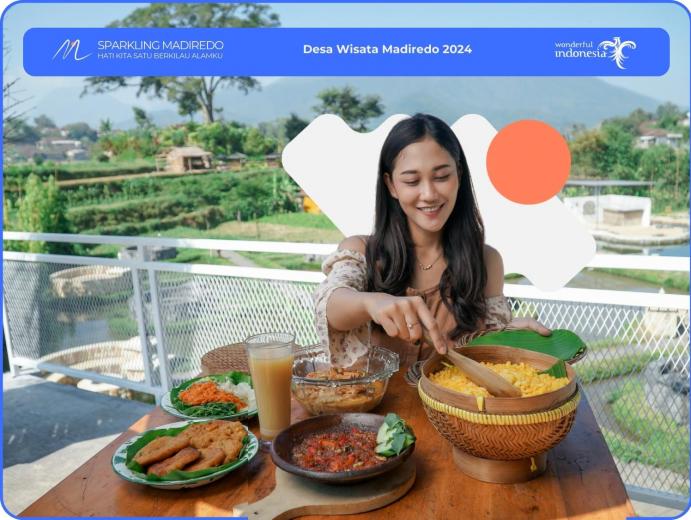Click the clay bowl of red sambal

343,449
